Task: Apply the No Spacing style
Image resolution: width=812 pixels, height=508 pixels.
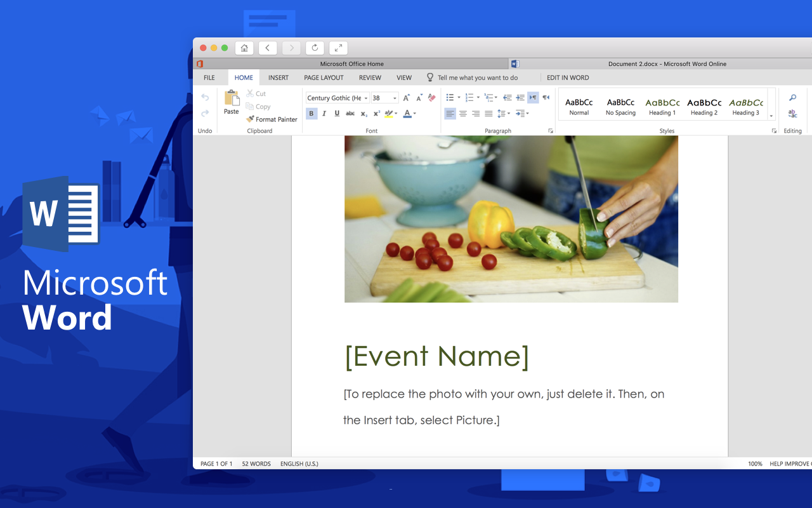Action: 620,105
